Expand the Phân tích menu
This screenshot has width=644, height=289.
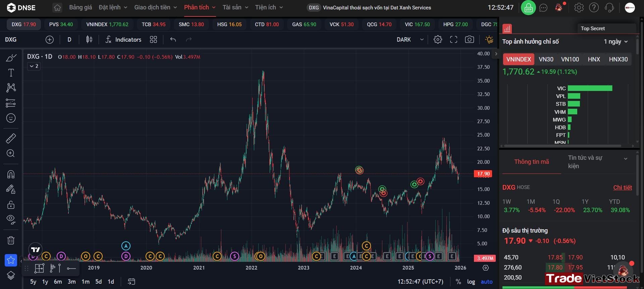point(200,7)
